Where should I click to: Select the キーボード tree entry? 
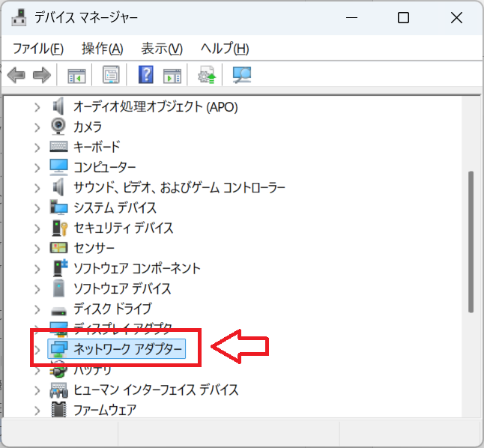click(x=97, y=148)
